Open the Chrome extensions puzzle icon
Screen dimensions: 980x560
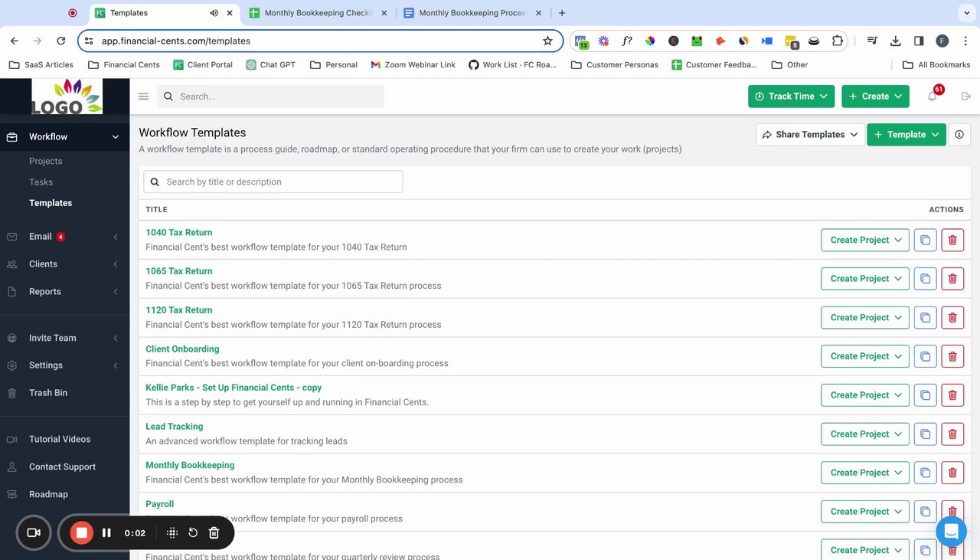838,41
